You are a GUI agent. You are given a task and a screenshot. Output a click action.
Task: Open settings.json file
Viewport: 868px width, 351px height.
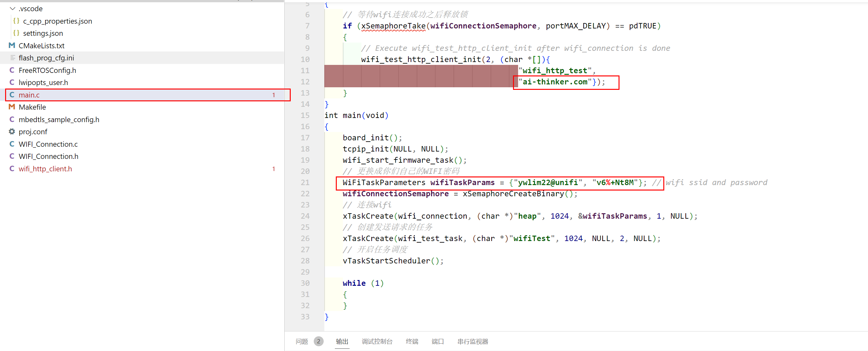coord(43,33)
